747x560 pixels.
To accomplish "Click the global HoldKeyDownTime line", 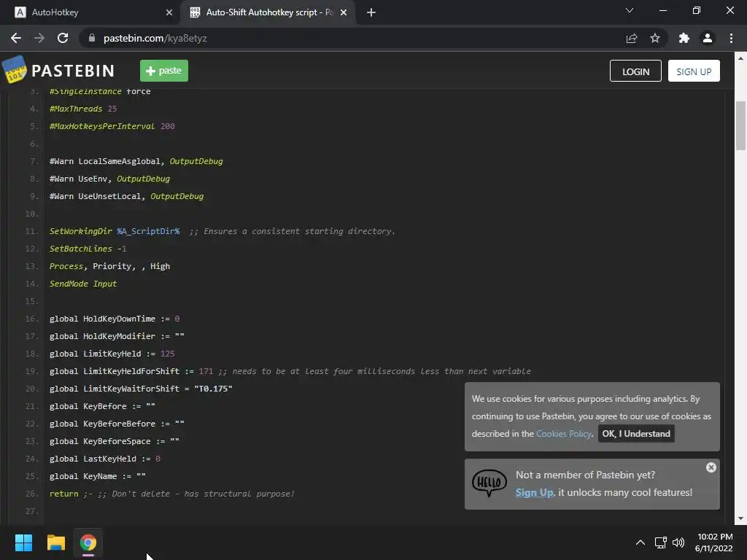I will click(x=115, y=319).
